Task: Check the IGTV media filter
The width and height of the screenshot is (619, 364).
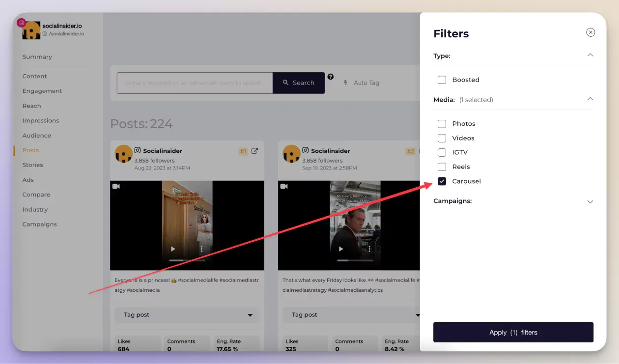Action: coord(442,152)
